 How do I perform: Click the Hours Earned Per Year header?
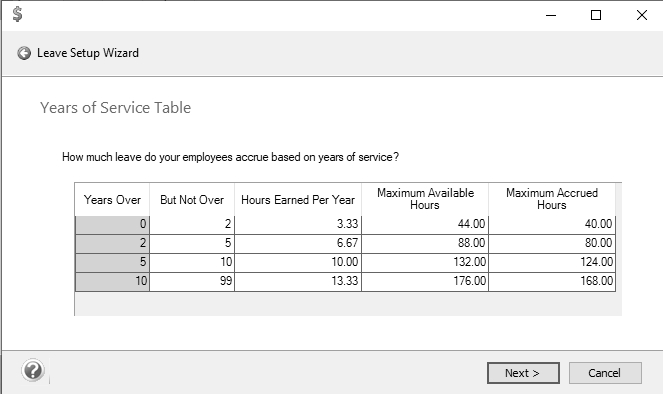[298, 200]
